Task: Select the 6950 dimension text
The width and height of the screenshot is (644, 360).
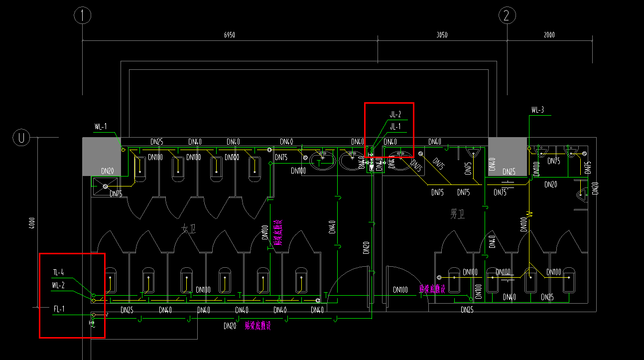Action: coord(230,35)
